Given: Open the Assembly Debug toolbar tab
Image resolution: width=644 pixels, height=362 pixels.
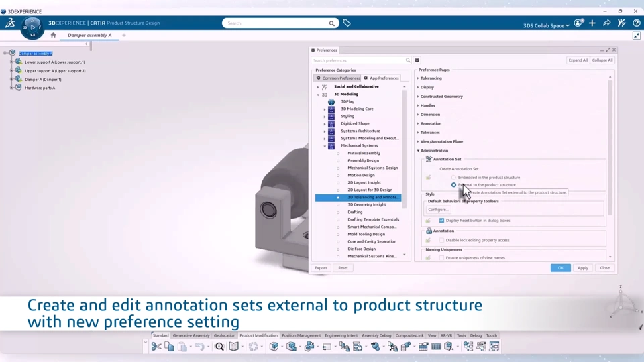Looking at the screenshot, I should (376, 335).
